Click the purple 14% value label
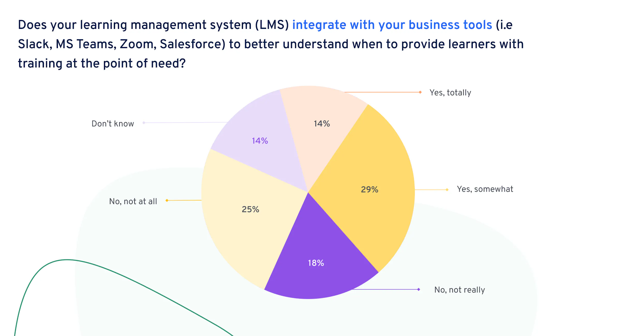 point(260,141)
